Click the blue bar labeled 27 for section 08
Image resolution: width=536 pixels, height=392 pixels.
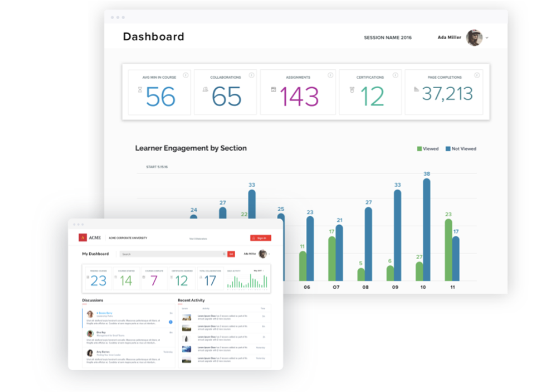368,244
